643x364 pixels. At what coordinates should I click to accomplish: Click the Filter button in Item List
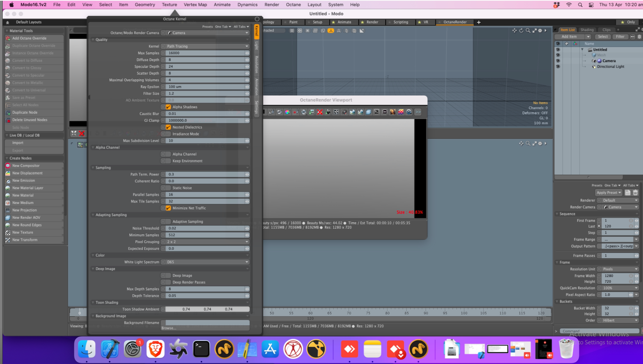click(620, 37)
